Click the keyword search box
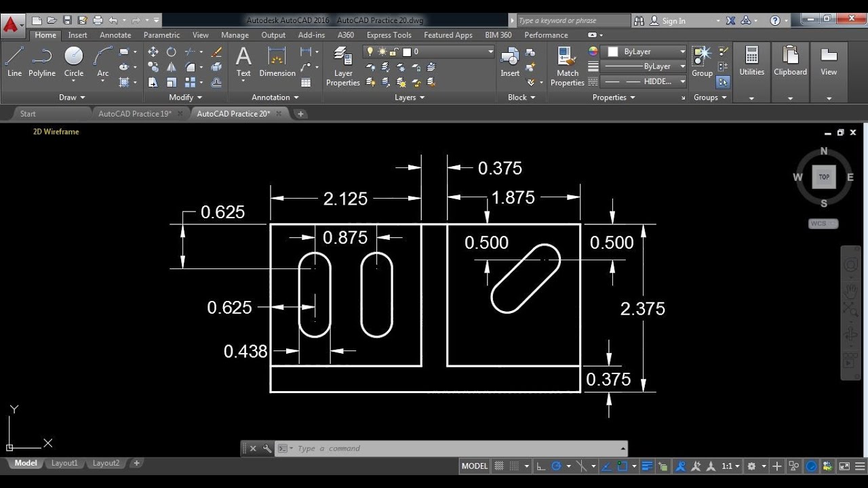The height and width of the screenshot is (488, 868). coord(574,21)
